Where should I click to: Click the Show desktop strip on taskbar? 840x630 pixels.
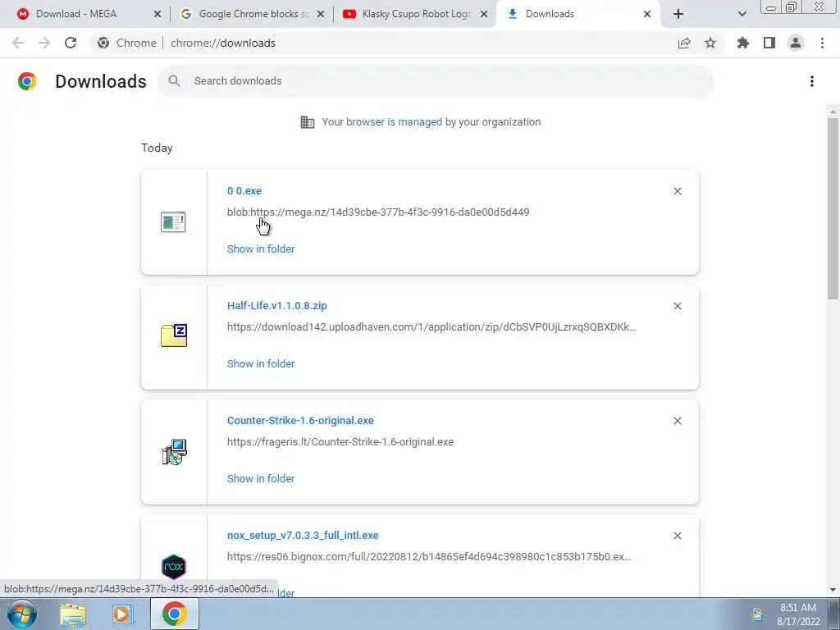834,614
